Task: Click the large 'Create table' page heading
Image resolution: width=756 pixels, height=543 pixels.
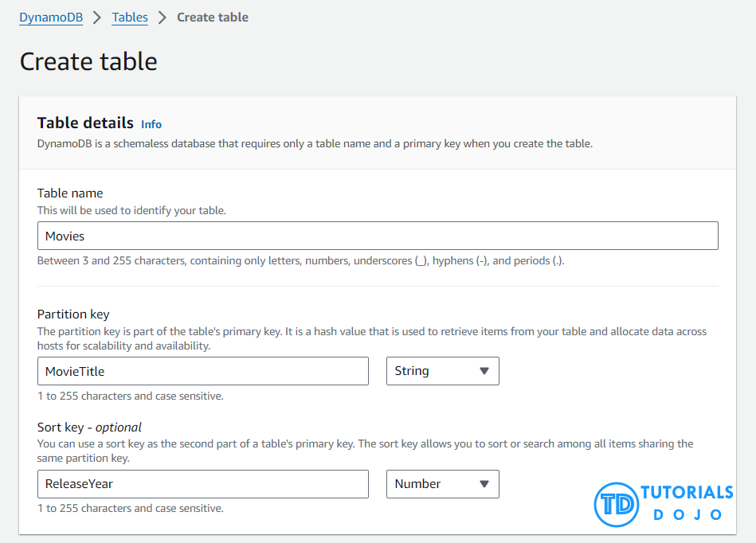Action: point(88,61)
